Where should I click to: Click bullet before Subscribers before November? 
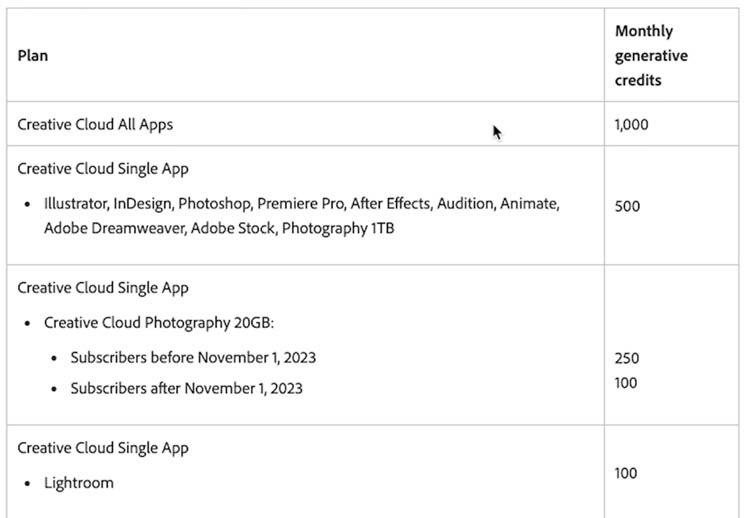54,358
